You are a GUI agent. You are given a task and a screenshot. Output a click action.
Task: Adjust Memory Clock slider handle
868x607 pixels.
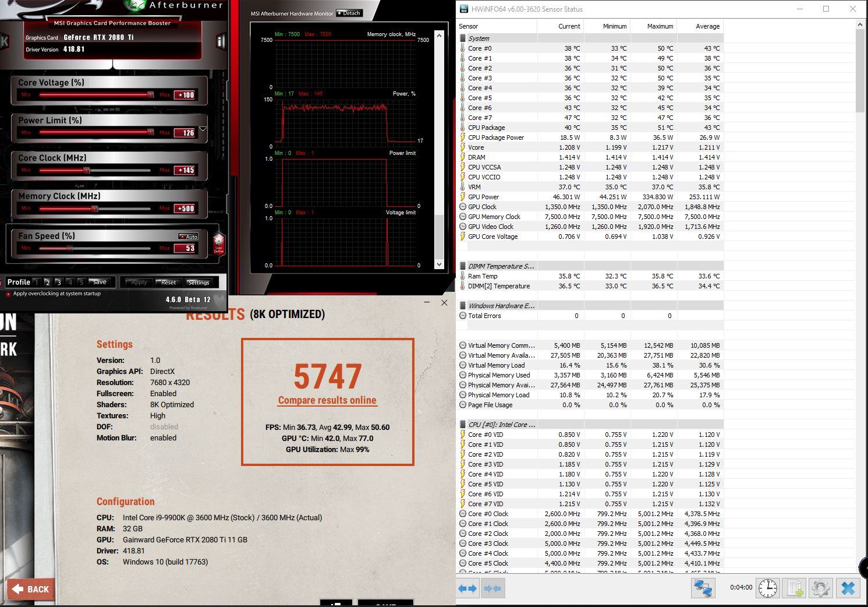point(94,209)
